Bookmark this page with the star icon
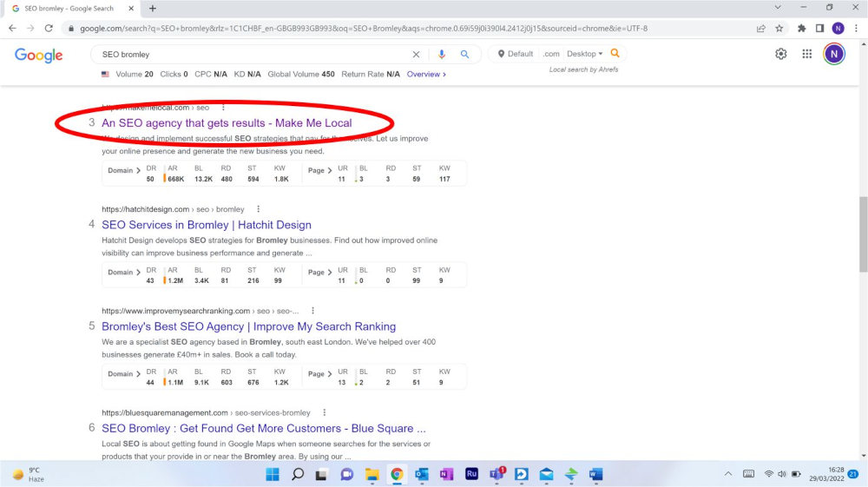Viewport: 868px width, 487px height. coord(779,29)
